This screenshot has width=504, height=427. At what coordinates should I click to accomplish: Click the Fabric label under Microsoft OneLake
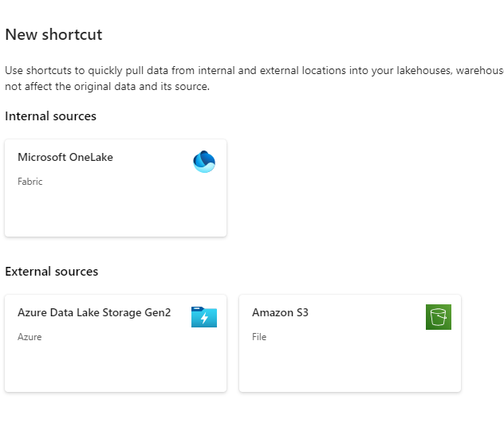click(30, 182)
